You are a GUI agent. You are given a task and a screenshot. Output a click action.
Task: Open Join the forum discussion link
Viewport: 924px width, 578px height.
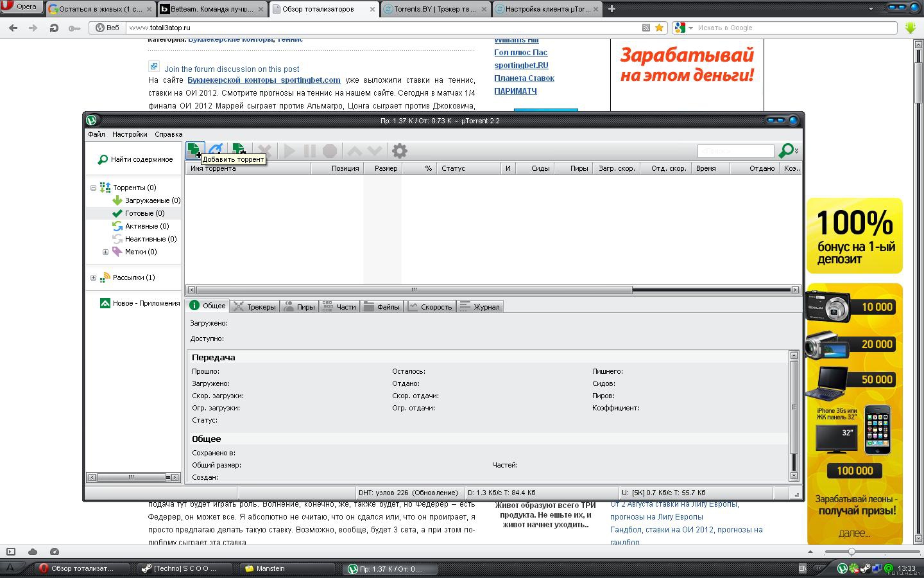click(x=232, y=69)
